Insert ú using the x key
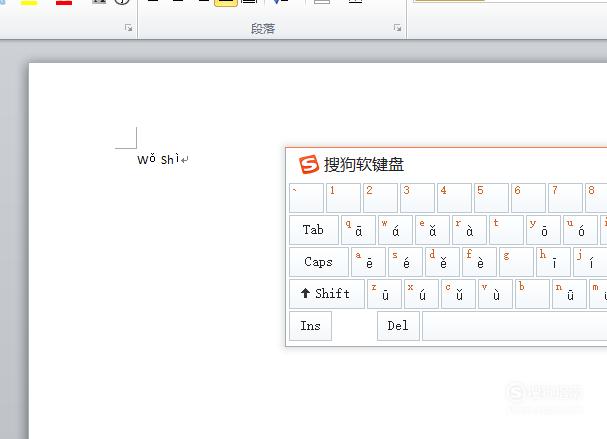The image size is (607, 439). coord(421,294)
